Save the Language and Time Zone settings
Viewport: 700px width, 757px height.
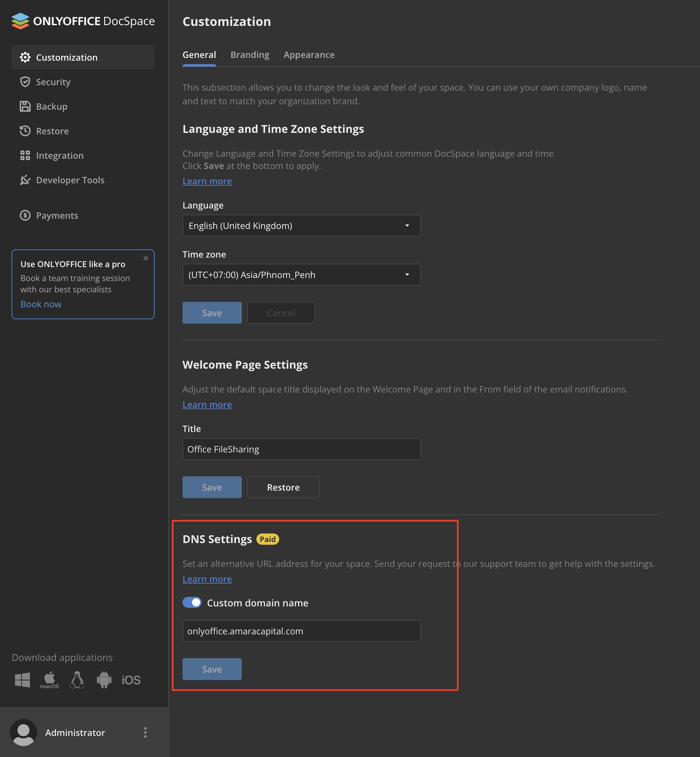pyautogui.click(x=212, y=313)
